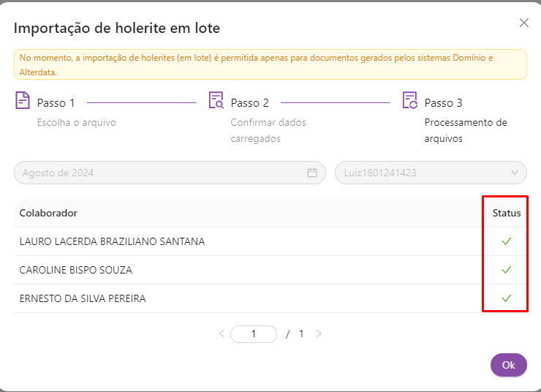Go to the next page arrow
Viewport: 541px width, 392px height.
(319, 333)
